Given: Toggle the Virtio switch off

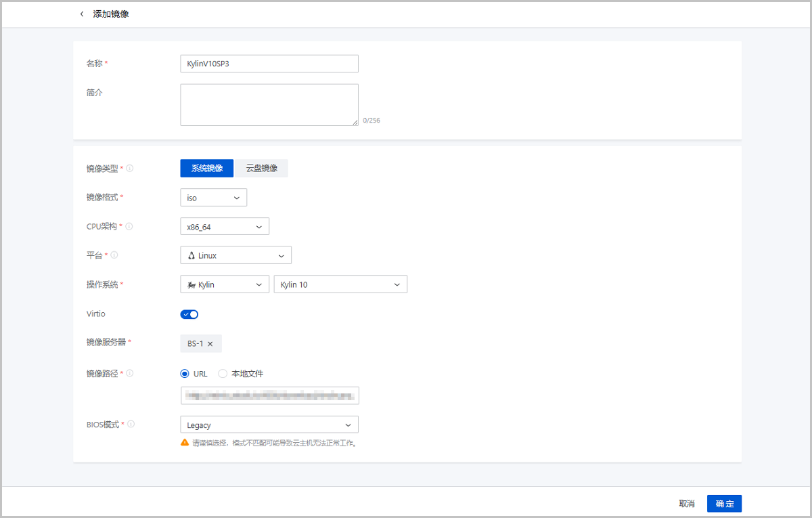Looking at the screenshot, I should click(189, 314).
